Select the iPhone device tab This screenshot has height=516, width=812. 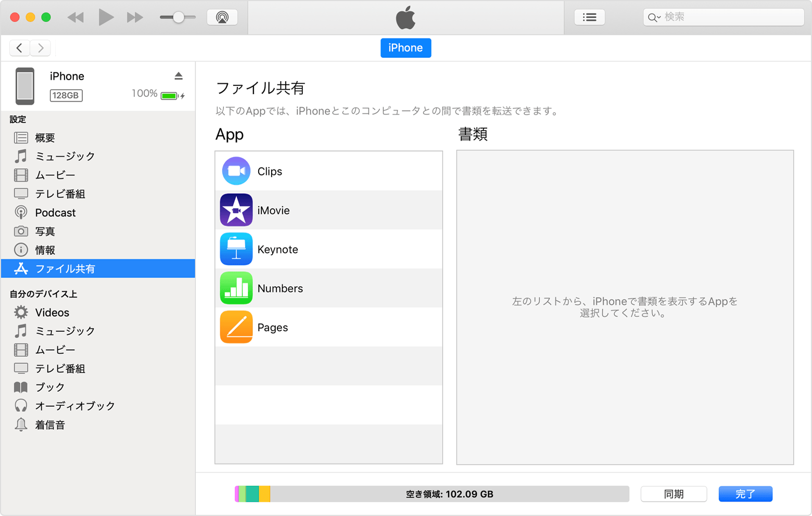point(405,48)
